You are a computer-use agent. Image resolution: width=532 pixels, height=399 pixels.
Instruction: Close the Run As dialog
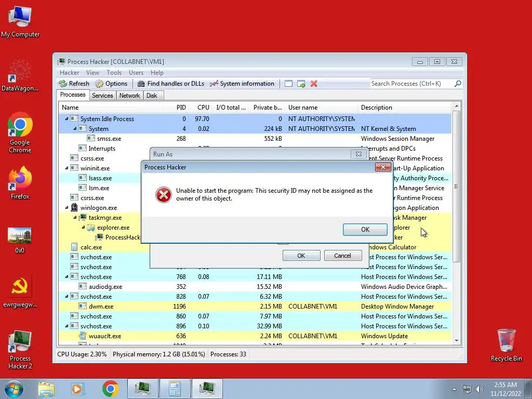(x=358, y=154)
